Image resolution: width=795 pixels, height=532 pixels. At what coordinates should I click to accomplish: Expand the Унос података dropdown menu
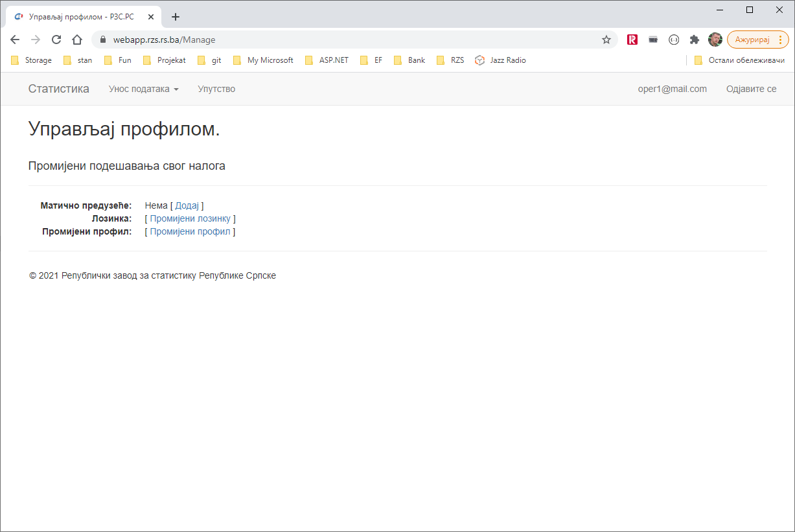[x=143, y=89]
